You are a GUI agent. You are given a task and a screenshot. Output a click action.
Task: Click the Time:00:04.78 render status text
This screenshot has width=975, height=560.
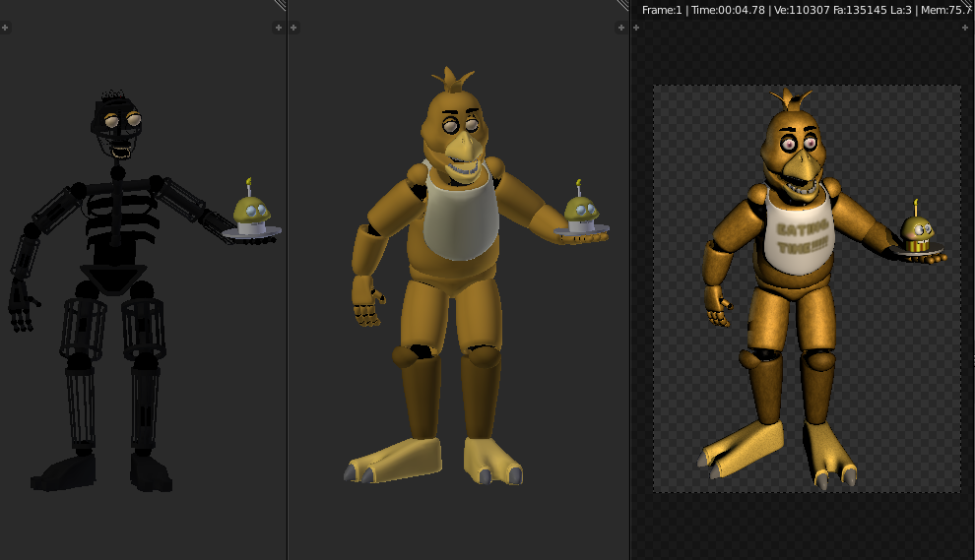(x=728, y=10)
